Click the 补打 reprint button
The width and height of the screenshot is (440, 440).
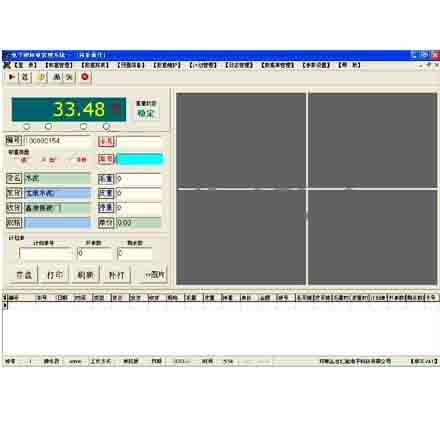116,275
